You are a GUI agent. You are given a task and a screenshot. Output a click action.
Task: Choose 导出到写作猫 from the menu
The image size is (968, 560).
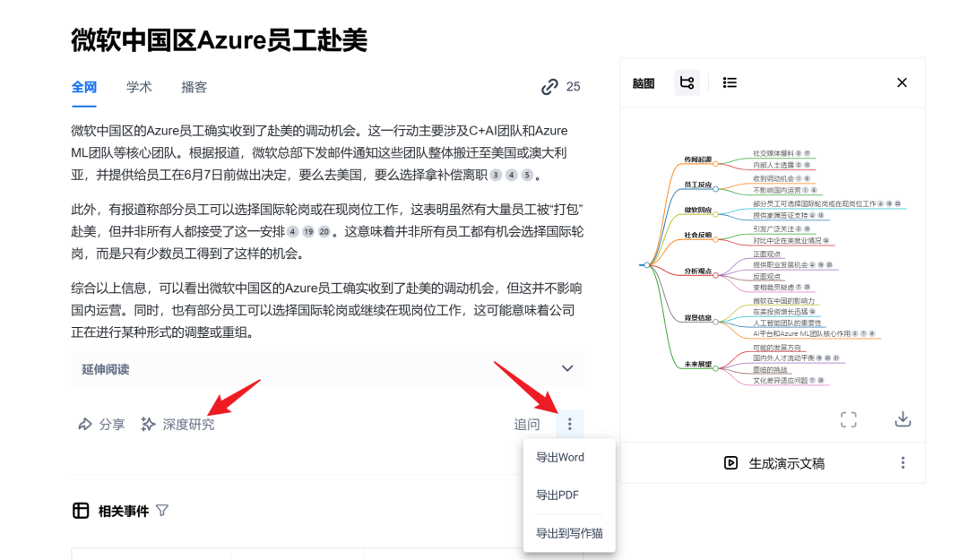pos(569,533)
